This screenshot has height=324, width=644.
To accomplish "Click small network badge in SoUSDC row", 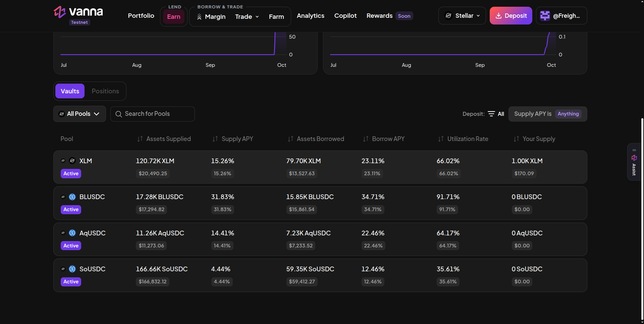I will coord(63,269).
